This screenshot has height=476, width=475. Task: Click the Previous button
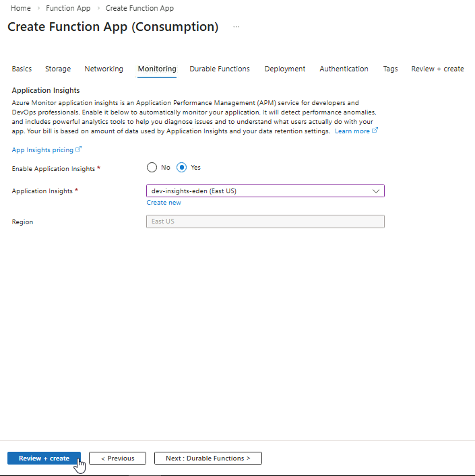coord(117,458)
